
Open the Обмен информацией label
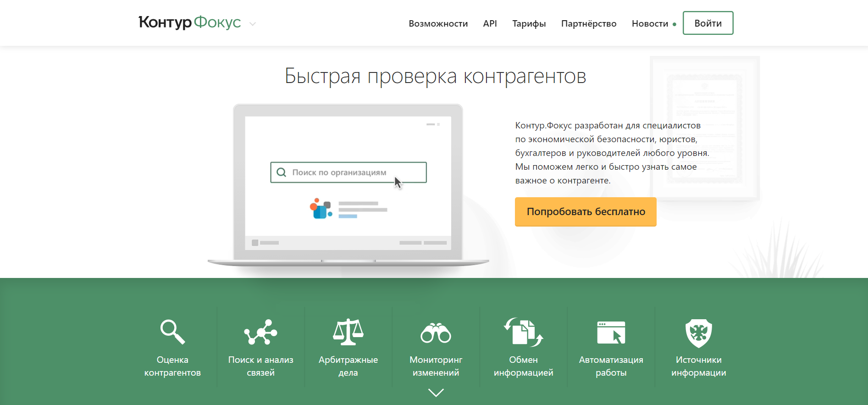(x=524, y=366)
